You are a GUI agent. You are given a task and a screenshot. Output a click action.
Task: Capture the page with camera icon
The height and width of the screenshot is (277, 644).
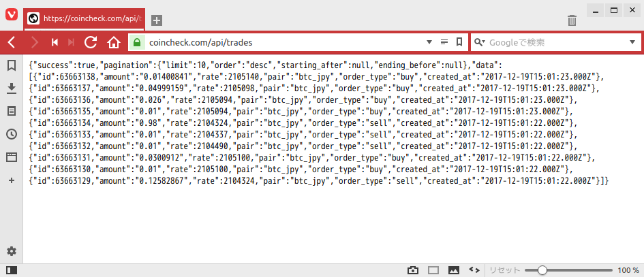pyautogui.click(x=412, y=270)
